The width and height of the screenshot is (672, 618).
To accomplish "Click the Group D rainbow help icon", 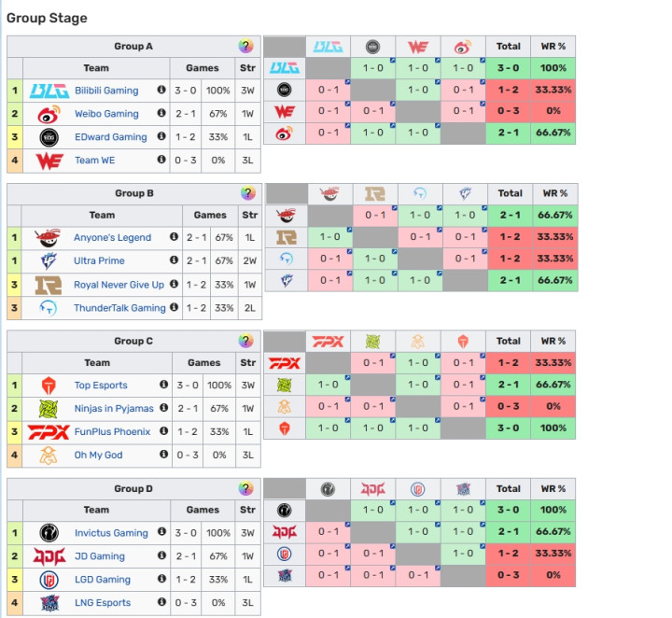I will click(246, 488).
